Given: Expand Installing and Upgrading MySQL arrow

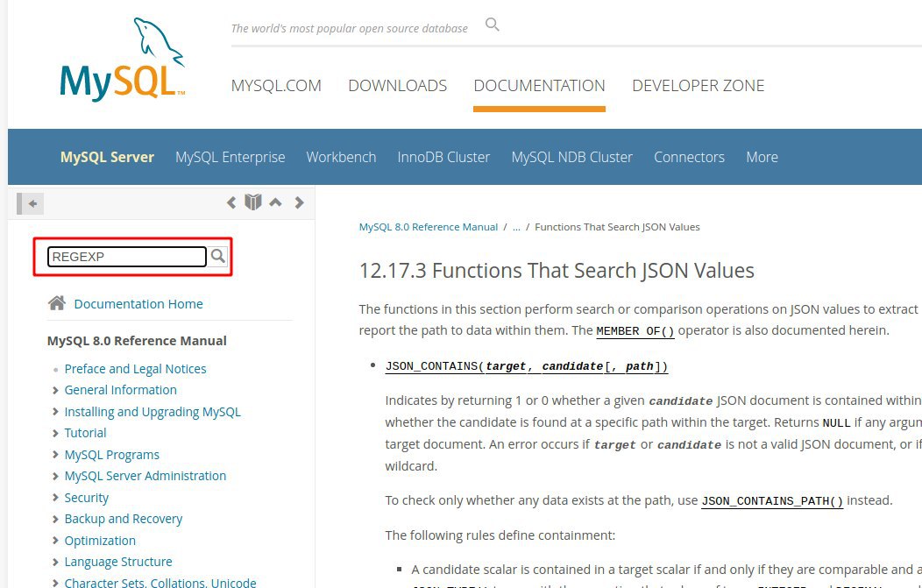Looking at the screenshot, I should coord(55,412).
